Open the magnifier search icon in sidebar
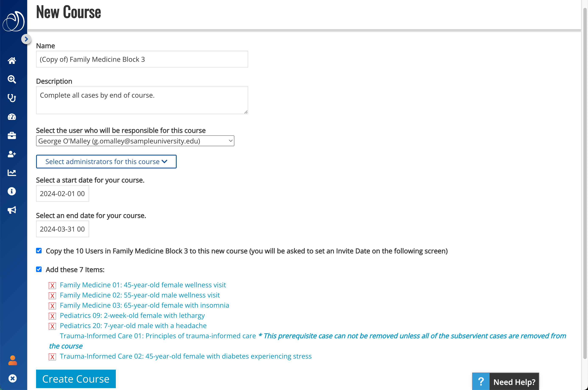Screen dimensions: 588x390 12,79
